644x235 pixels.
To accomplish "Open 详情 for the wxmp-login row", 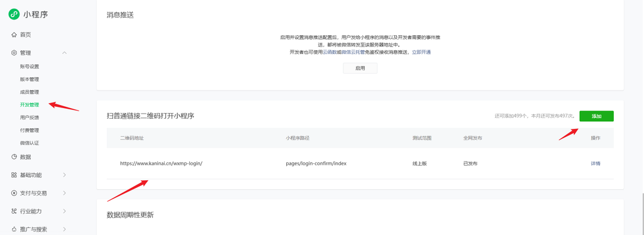I will click(x=596, y=163).
